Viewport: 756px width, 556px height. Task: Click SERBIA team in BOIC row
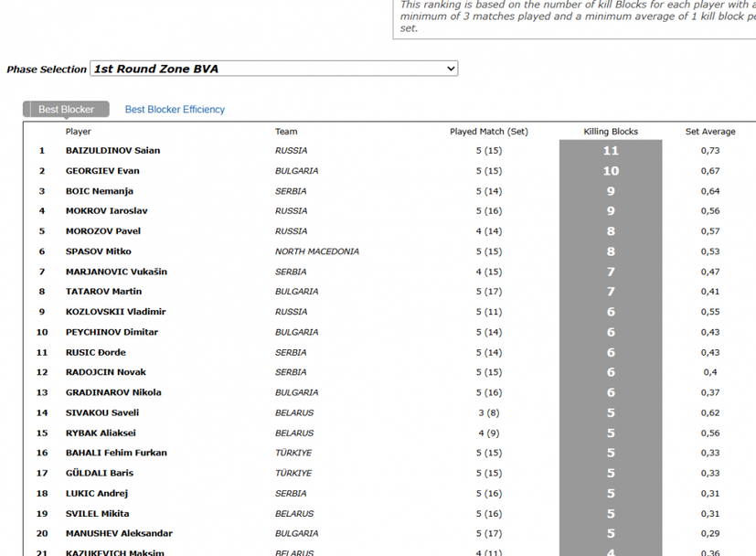tap(291, 191)
